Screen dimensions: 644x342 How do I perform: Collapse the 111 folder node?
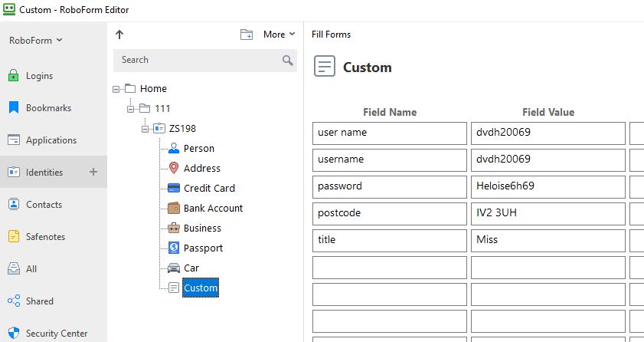131,109
